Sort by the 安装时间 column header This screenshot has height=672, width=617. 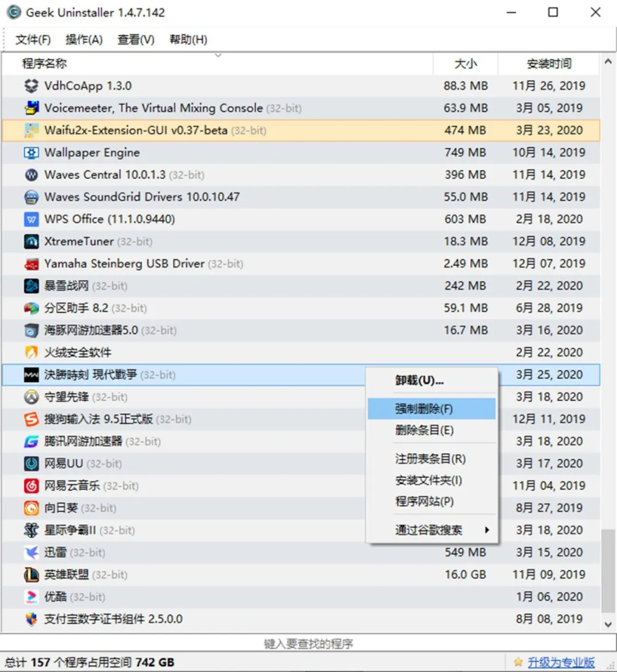click(549, 64)
